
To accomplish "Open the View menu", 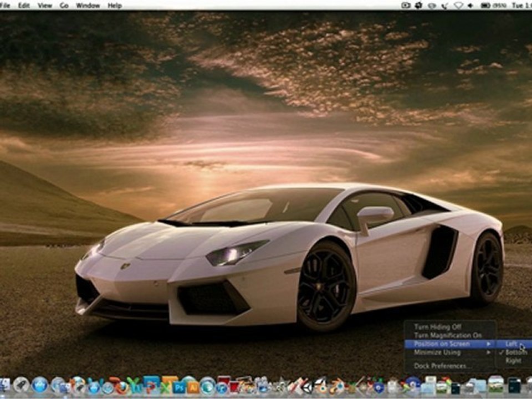I will tap(45, 6).
